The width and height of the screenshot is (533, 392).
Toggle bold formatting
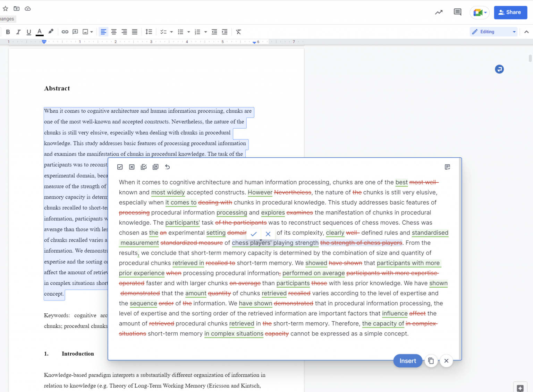click(8, 32)
